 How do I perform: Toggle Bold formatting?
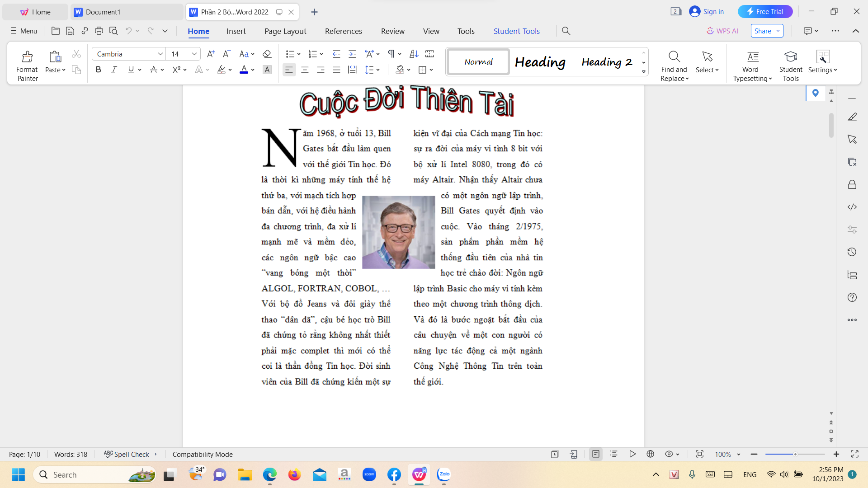tap(98, 70)
